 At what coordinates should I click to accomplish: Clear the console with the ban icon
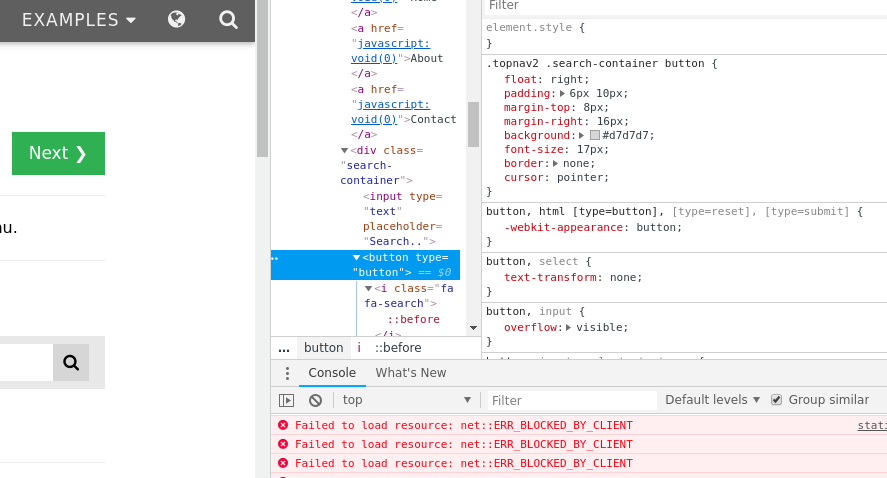coord(315,400)
